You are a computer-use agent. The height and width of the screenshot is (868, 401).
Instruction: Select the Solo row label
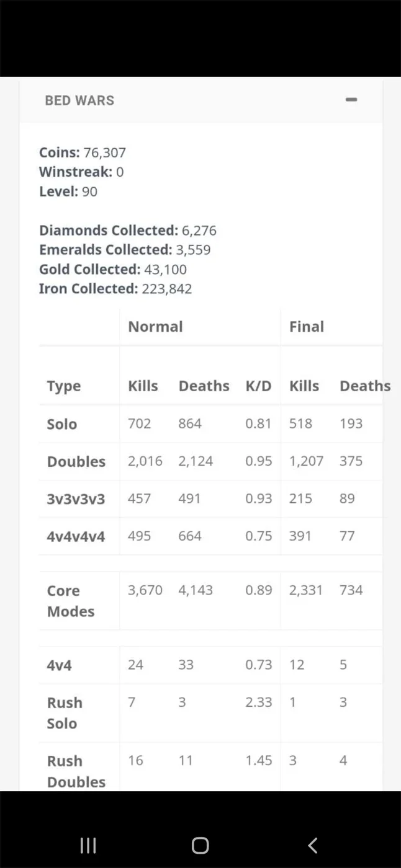[62, 424]
